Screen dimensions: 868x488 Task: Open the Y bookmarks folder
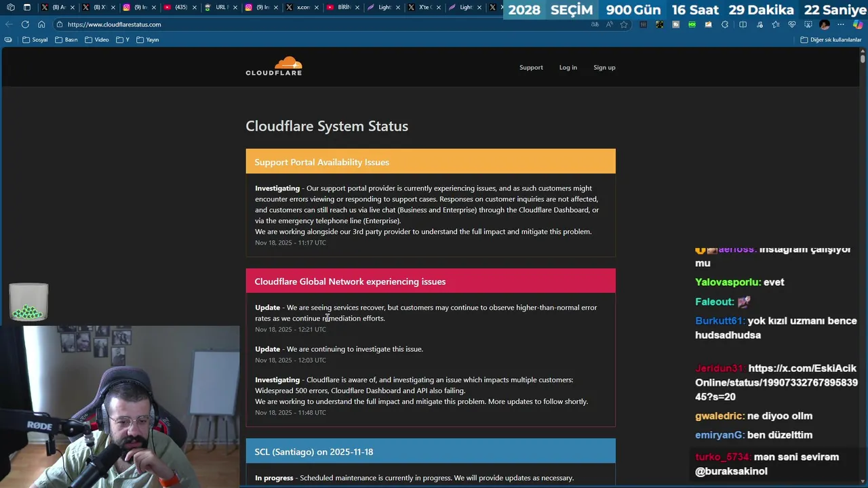[123, 39]
